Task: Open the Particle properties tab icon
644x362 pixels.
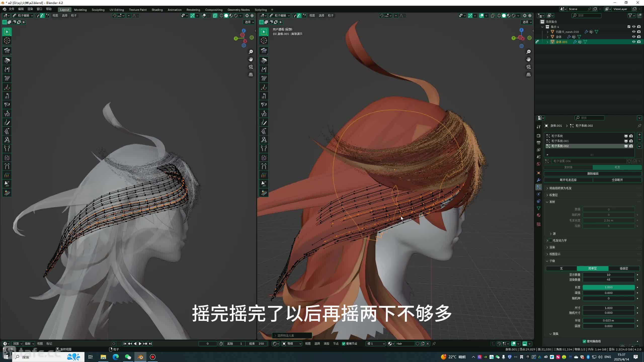Action: click(x=539, y=187)
